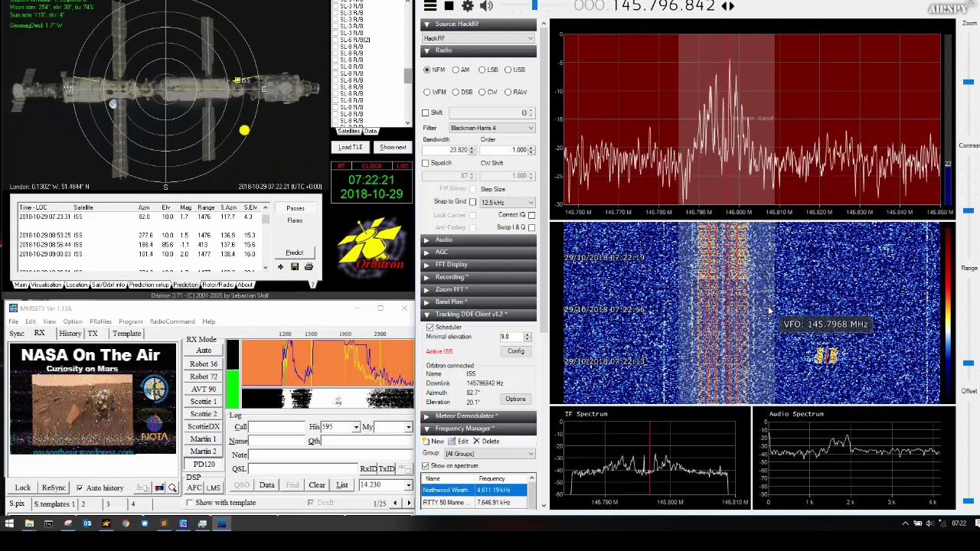
Task: Toggle Scheduler checkbox in Tracking DDE
Action: pyautogui.click(x=430, y=328)
